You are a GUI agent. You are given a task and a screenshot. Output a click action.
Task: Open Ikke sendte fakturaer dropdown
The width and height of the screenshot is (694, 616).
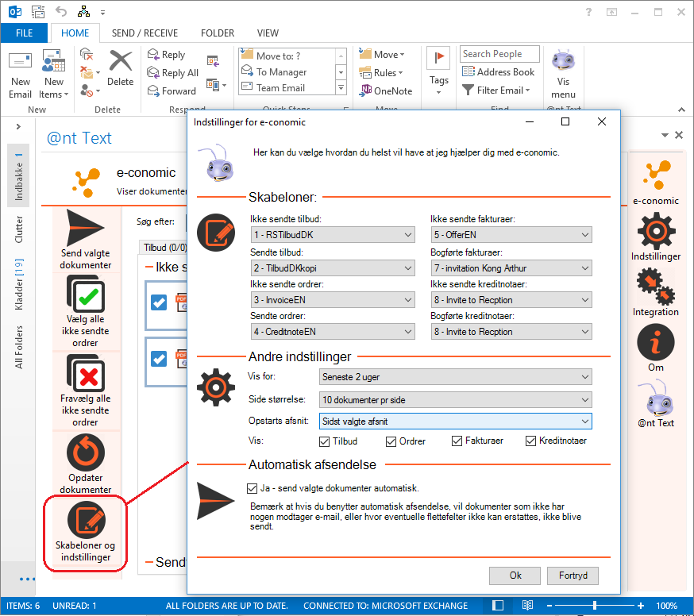pyautogui.click(x=511, y=234)
